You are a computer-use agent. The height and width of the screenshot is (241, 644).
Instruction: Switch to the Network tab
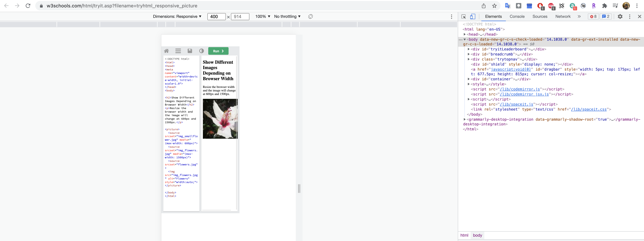pos(562,16)
